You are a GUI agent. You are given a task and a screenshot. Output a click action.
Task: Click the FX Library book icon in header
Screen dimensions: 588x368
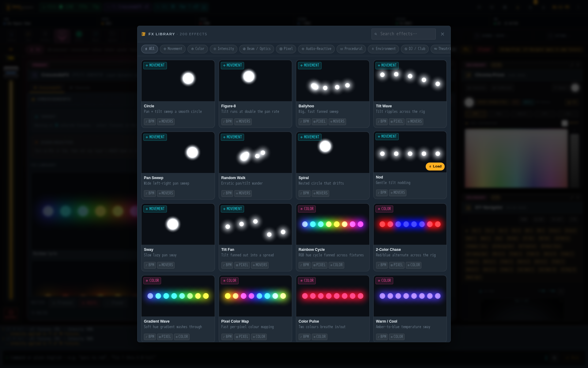tap(144, 34)
